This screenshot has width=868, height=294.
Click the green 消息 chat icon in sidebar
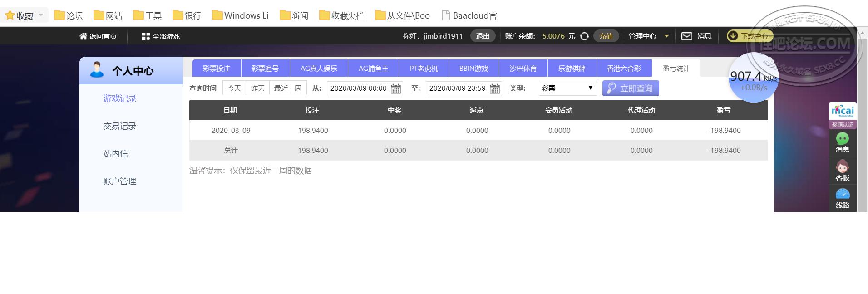pos(842,138)
